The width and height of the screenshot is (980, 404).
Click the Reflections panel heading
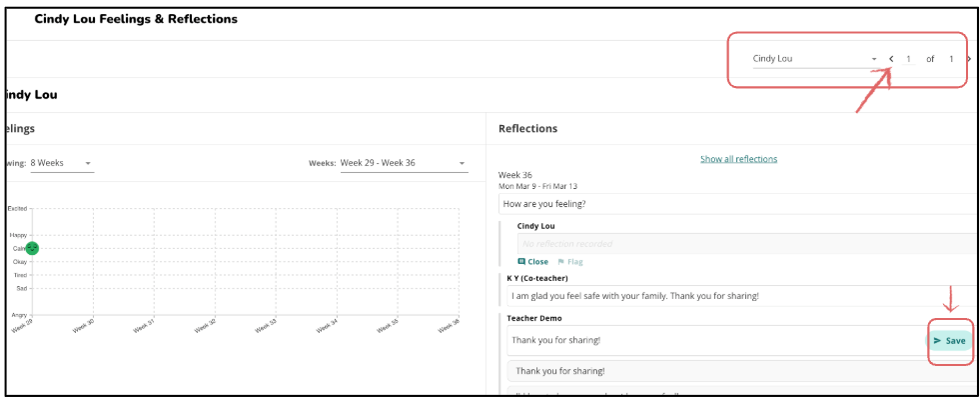click(527, 129)
